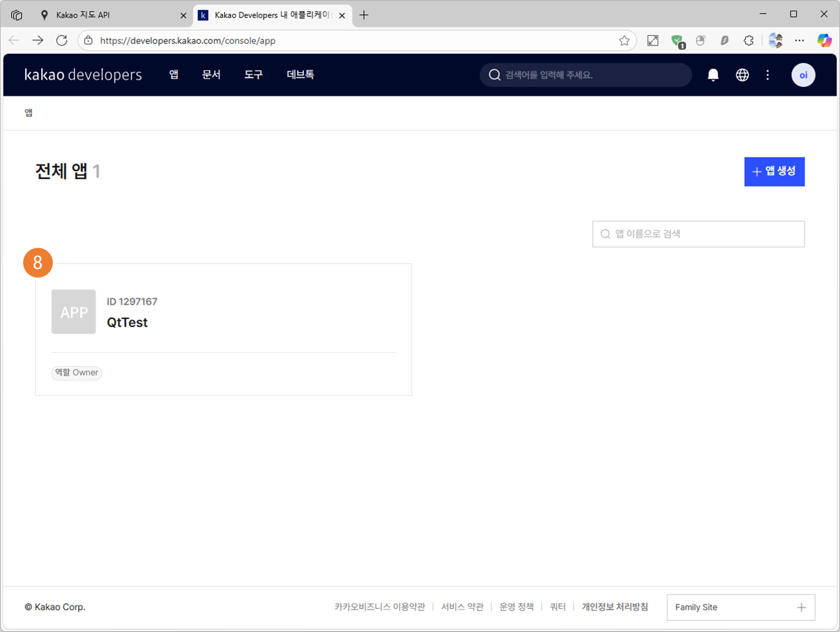The image size is (840, 632).
Task: Click the globe language icon
Action: (742, 75)
